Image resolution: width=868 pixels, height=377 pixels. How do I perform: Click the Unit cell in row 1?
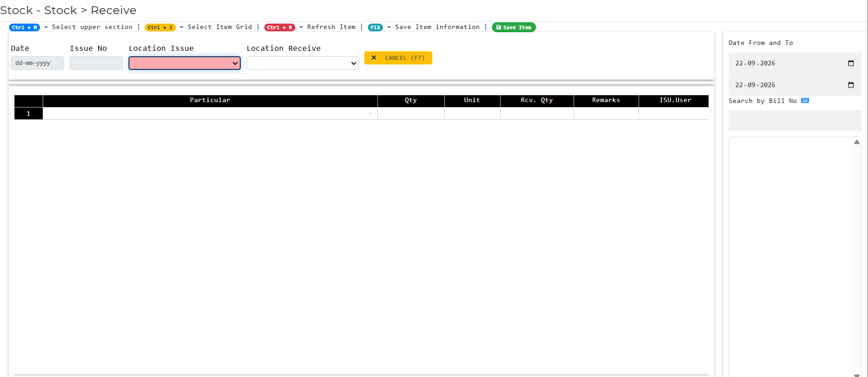click(472, 113)
